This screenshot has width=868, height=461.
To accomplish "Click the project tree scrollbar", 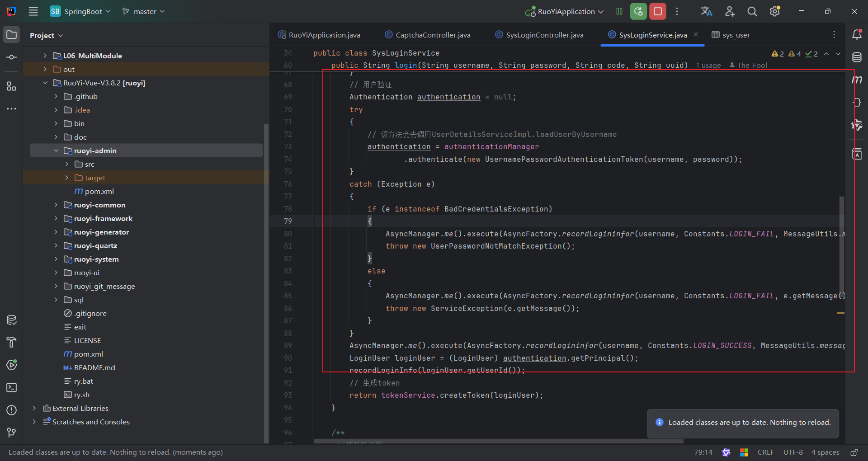I will (266, 282).
